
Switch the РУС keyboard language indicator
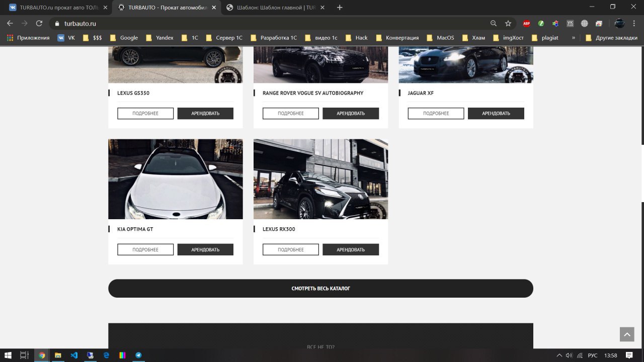coord(593,355)
